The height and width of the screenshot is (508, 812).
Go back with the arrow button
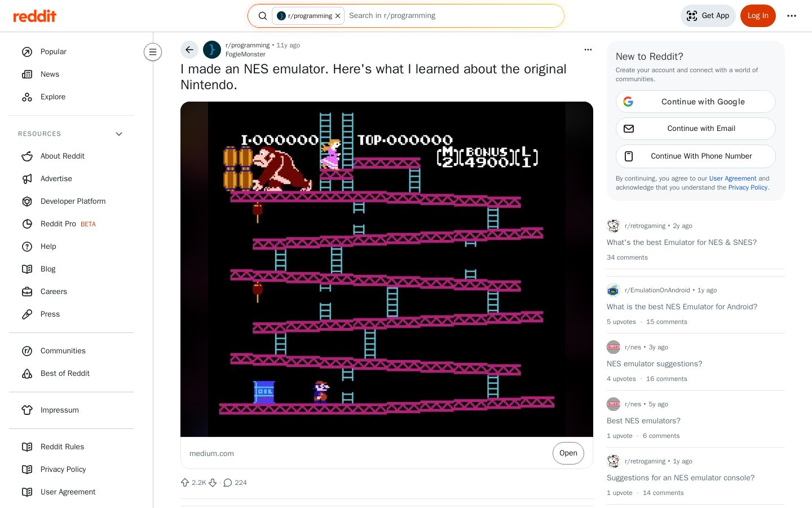click(189, 50)
